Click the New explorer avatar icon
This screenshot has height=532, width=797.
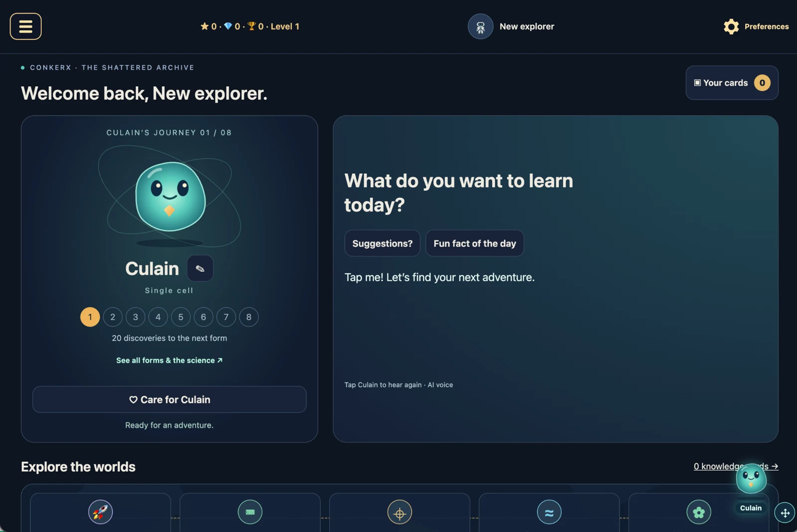tap(480, 26)
